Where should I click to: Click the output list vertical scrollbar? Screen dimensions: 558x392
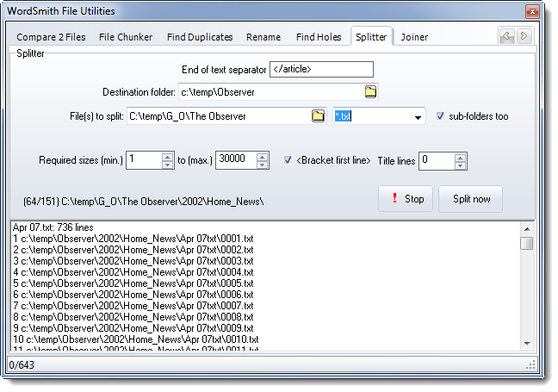pyautogui.click(x=526, y=293)
